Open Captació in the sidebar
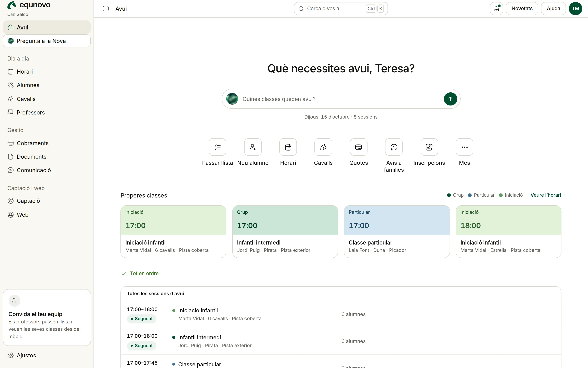Image resolution: width=588 pixels, height=368 pixels. tap(47, 201)
